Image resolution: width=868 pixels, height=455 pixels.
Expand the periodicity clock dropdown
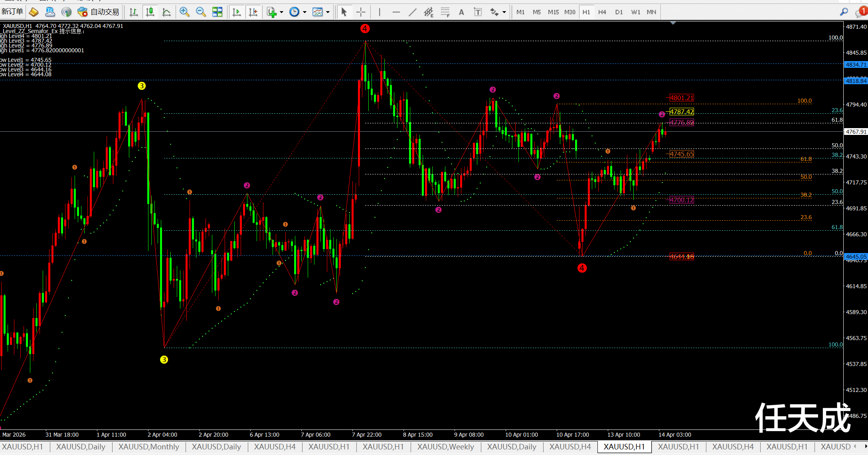pos(305,12)
